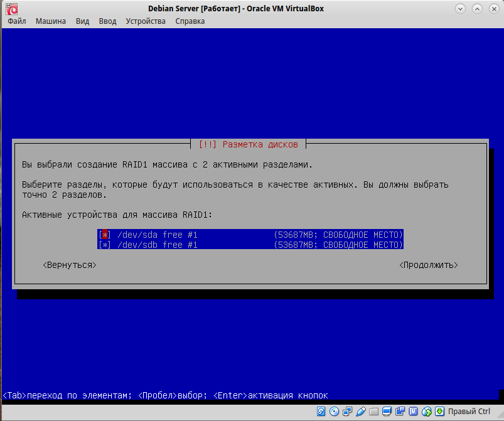The height and width of the screenshot is (421, 504).
Task: Open the Ввод menu
Action: (107, 21)
